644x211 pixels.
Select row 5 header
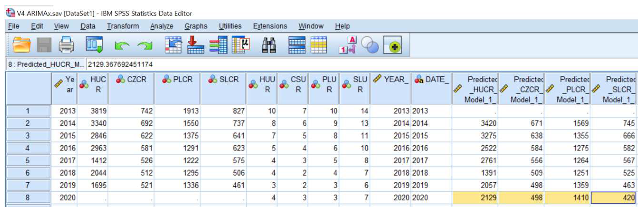pos(28,160)
